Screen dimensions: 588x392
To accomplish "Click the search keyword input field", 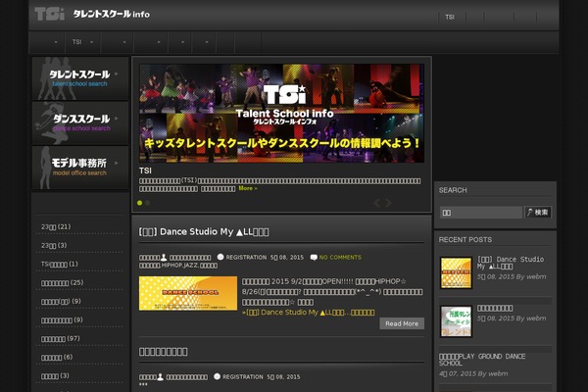I will 481,213.
